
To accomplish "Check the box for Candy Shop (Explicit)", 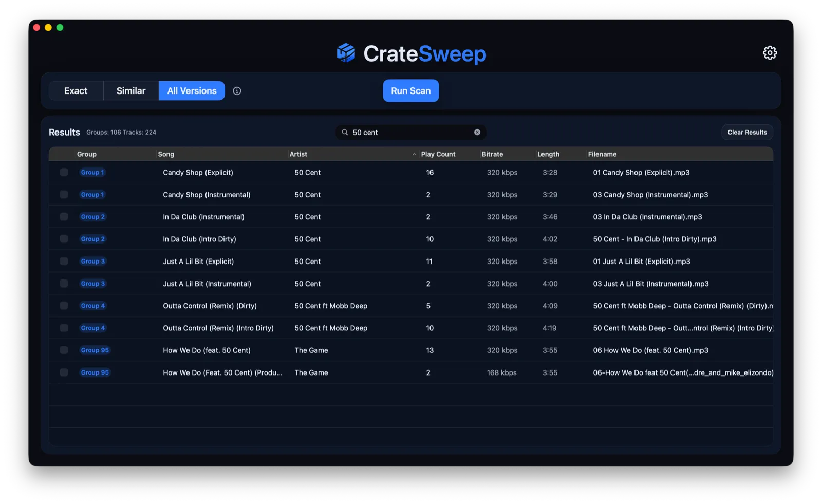I will tap(64, 172).
